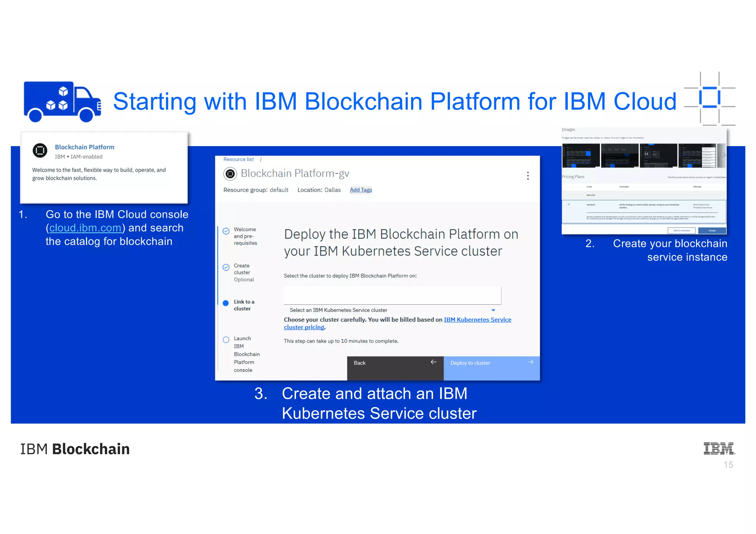The width and height of the screenshot is (756, 534).
Task: Open the second image thumbnail in Images gallery
Action: click(619, 156)
